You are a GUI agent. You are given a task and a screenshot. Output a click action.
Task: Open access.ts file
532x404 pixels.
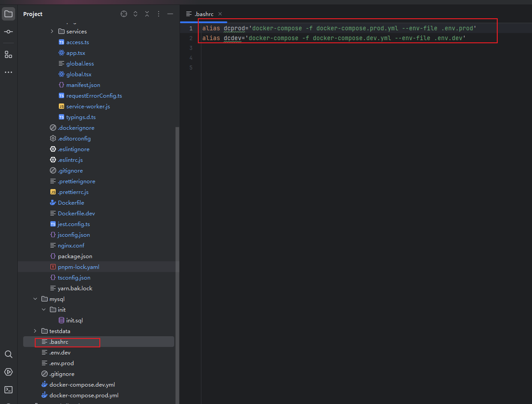(x=78, y=42)
